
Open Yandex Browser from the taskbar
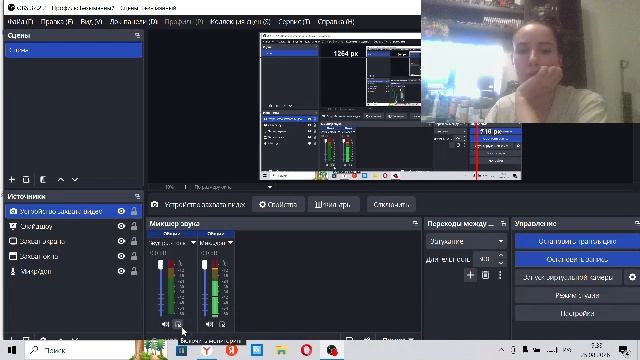(x=207, y=350)
